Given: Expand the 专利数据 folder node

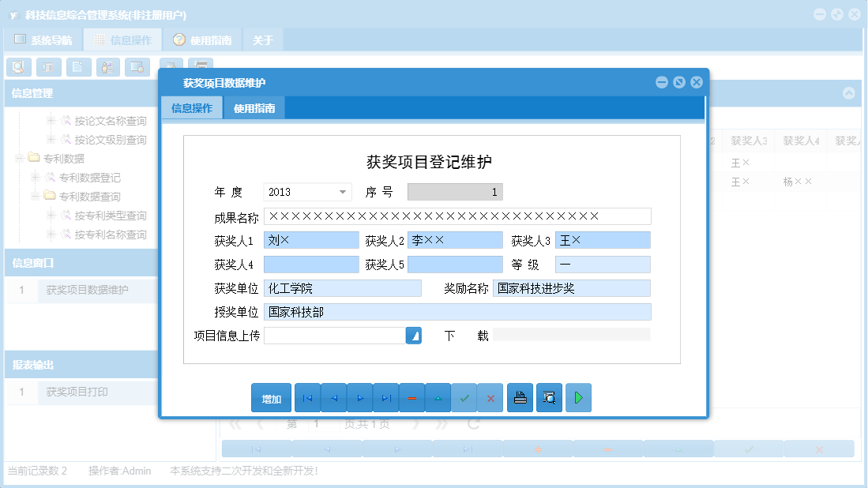Looking at the screenshot, I should (x=18, y=158).
